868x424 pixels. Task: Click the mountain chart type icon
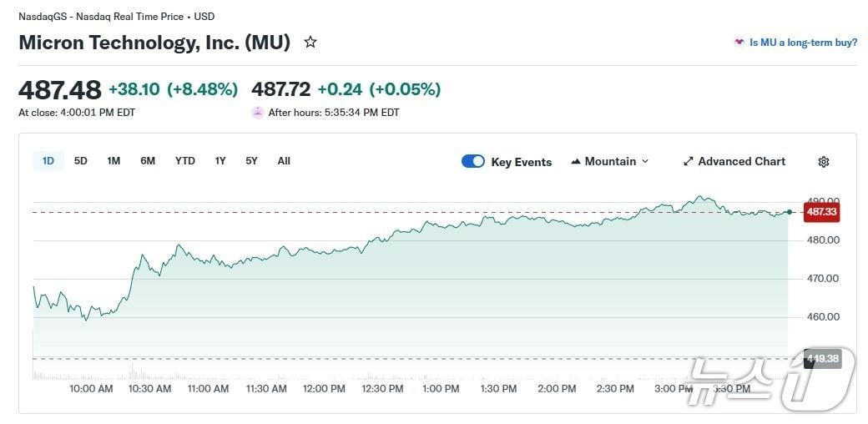(x=576, y=162)
